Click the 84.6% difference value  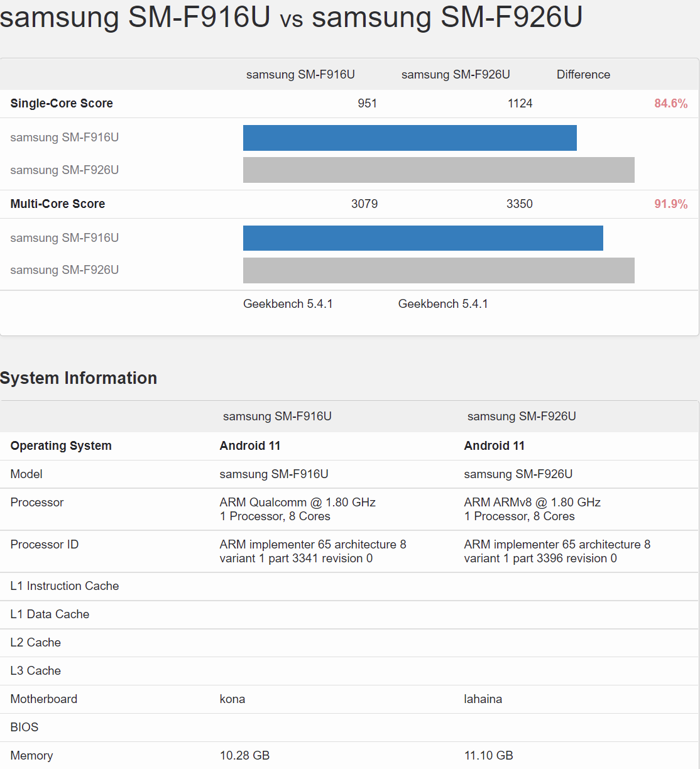click(671, 104)
